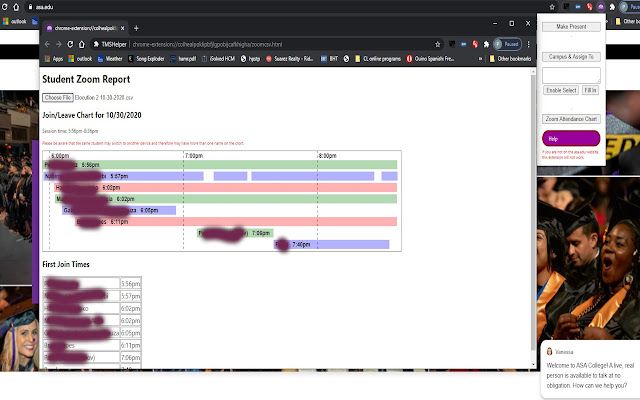Image resolution: width=640 pixels, height=400 pixels.
Task: Open the iSolved HCM bookmark
Action: 218,59
